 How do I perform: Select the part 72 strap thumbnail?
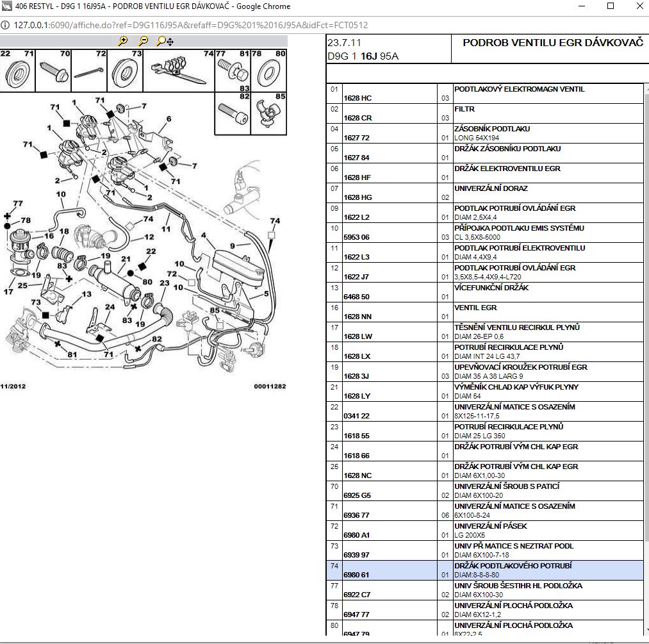89,70
